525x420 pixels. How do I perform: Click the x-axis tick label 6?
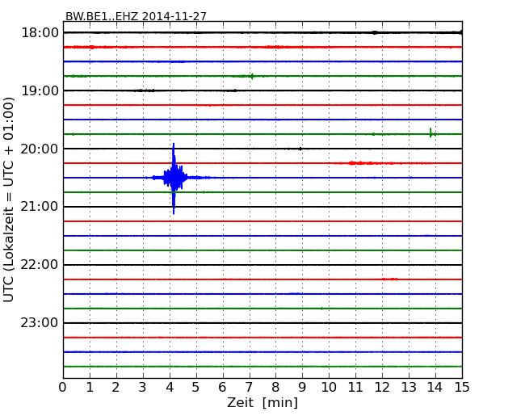pos(223,388)
